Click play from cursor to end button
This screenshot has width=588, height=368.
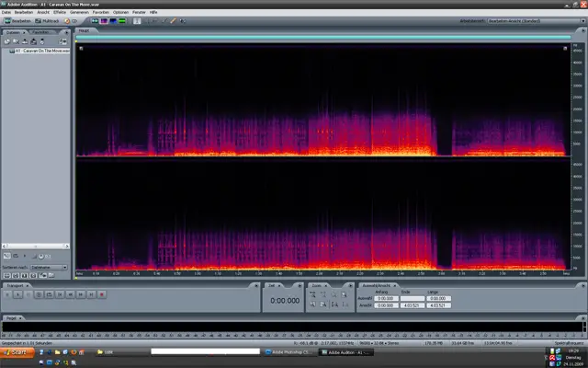(x=39, y=294)
